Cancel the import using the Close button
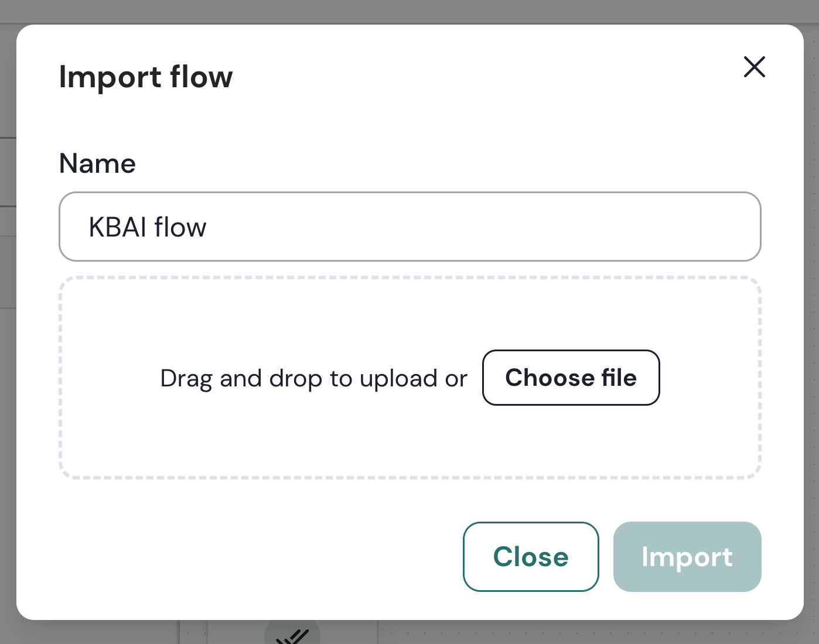This screenshot has width=819, height=644. (530, 556)
